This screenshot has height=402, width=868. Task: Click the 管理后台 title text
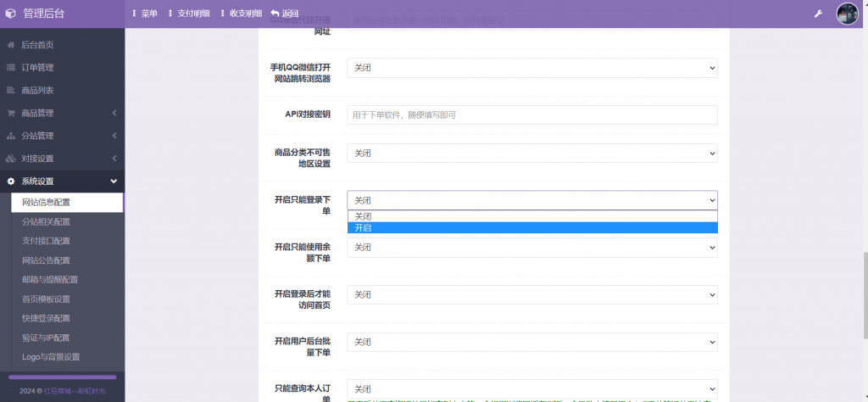(44, 14)
